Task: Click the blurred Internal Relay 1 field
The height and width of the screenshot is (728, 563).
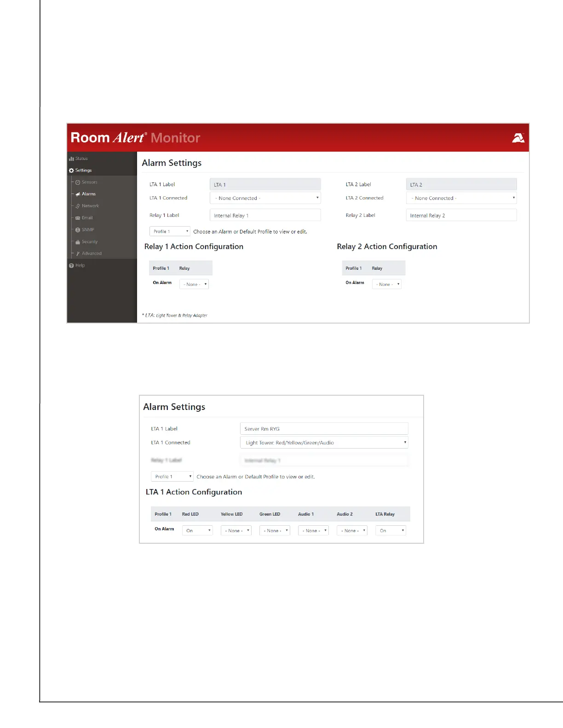Action: point(324,460)
